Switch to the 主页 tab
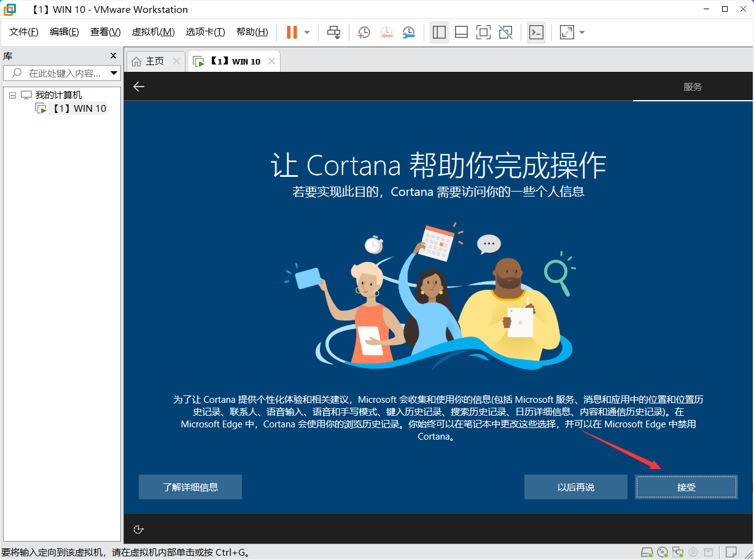 [155, 61]
